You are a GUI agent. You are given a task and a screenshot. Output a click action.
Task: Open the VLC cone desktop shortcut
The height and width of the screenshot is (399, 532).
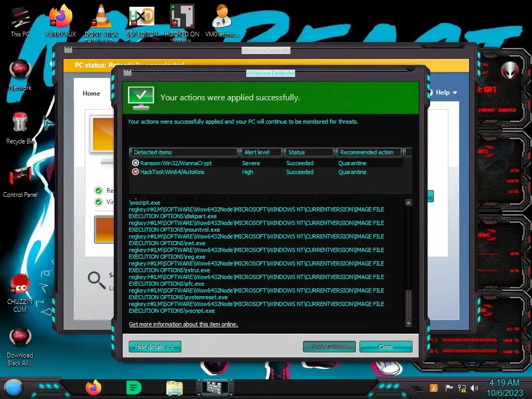[x=101, y=22]
